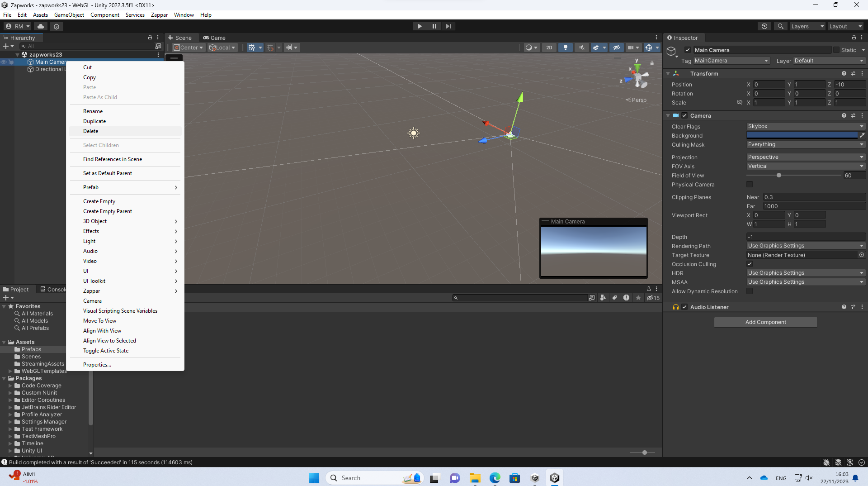Viewport: 868px width, 486px height.
Task: Collapse the Transform component foldout
Action: pos(668,73)
